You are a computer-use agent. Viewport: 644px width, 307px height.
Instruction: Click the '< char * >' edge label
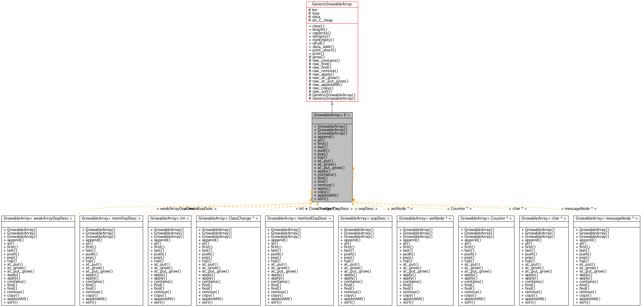coord(518,209)
